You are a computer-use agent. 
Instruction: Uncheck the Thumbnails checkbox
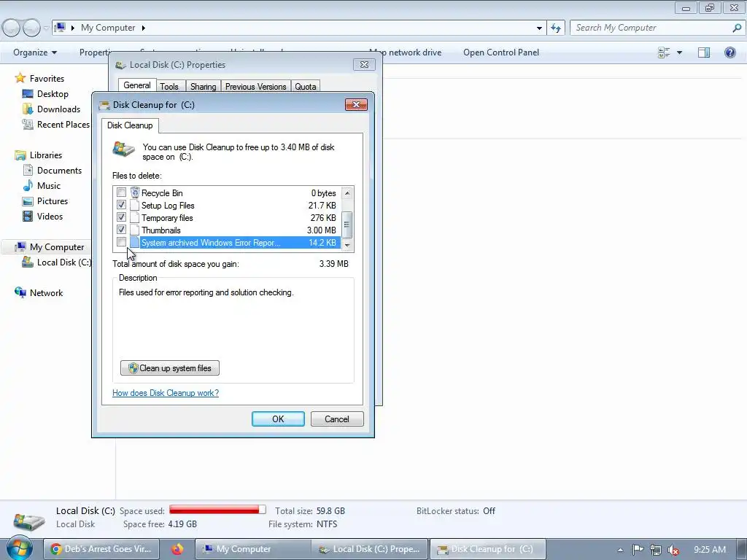122,230
